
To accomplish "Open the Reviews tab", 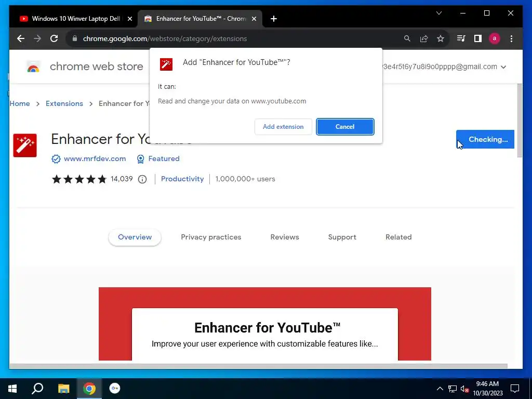I will click(285, 237).
